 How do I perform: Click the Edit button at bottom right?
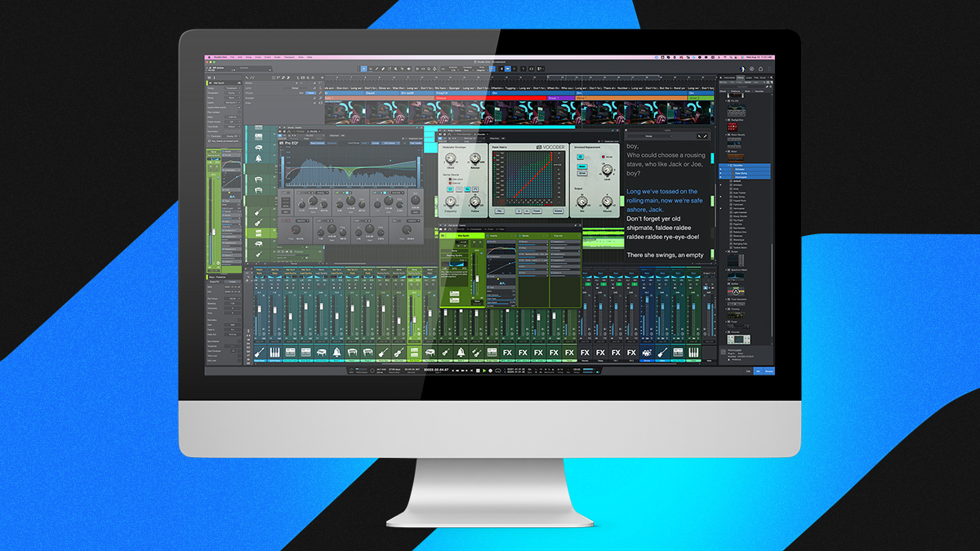748,371
